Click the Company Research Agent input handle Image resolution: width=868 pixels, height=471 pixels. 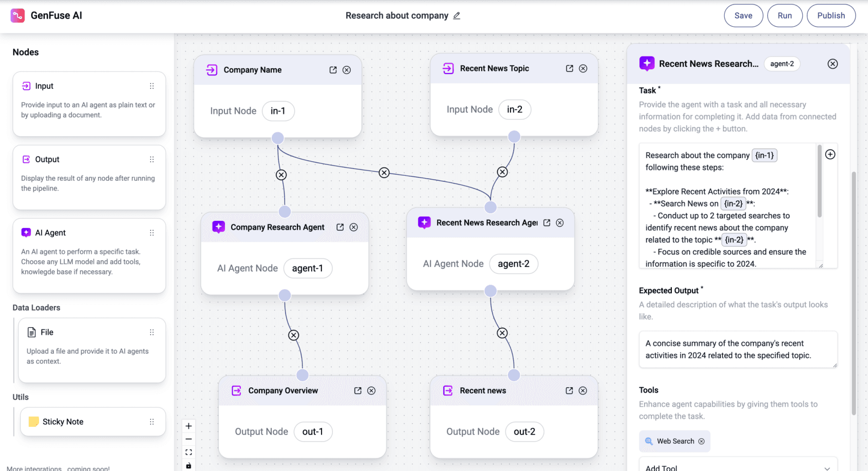tap(285, 212)
